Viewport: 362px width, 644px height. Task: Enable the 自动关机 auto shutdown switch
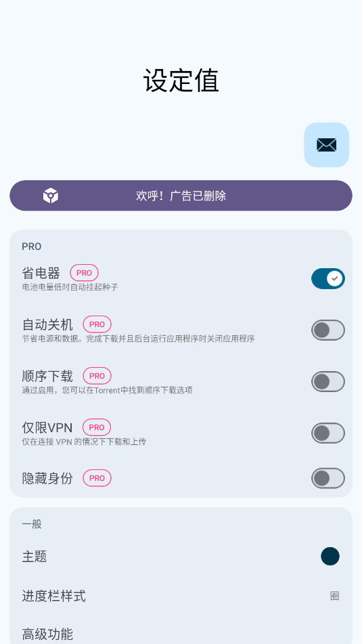coord(328,330)
